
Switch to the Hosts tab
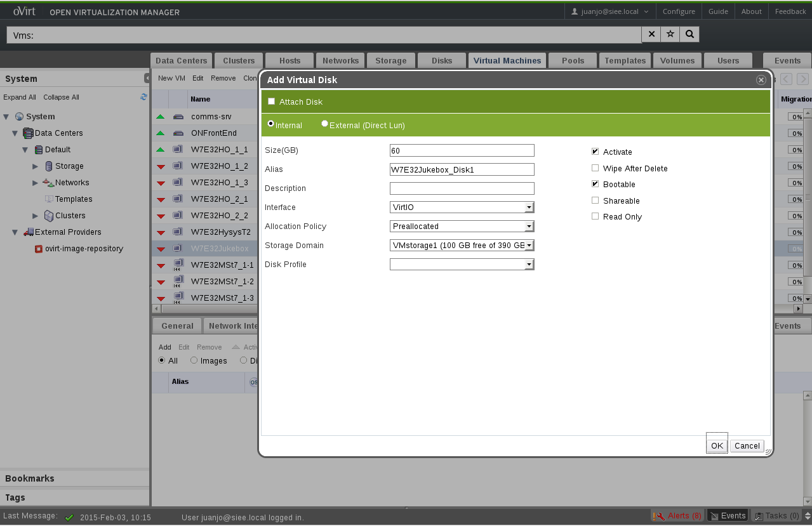[x=290, y=60]
